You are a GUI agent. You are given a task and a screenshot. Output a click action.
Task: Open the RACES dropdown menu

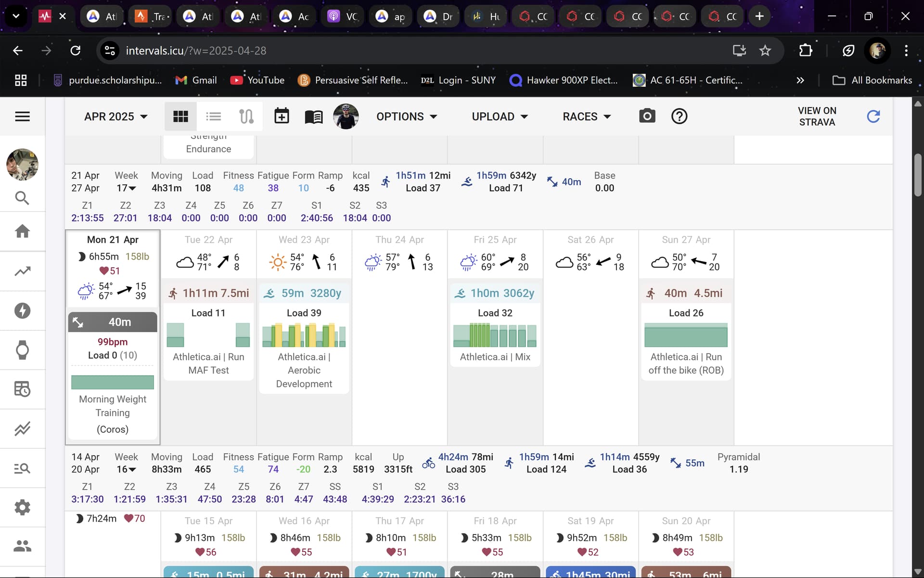(587, 117)
